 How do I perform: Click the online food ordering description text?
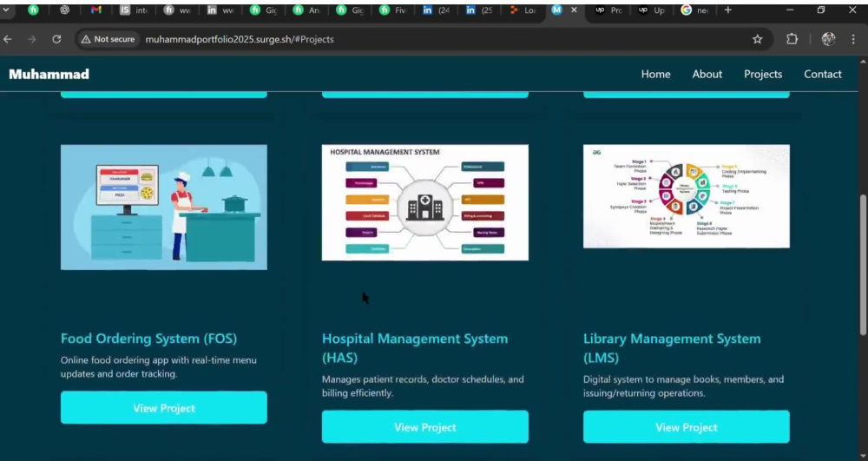[158, 367]
